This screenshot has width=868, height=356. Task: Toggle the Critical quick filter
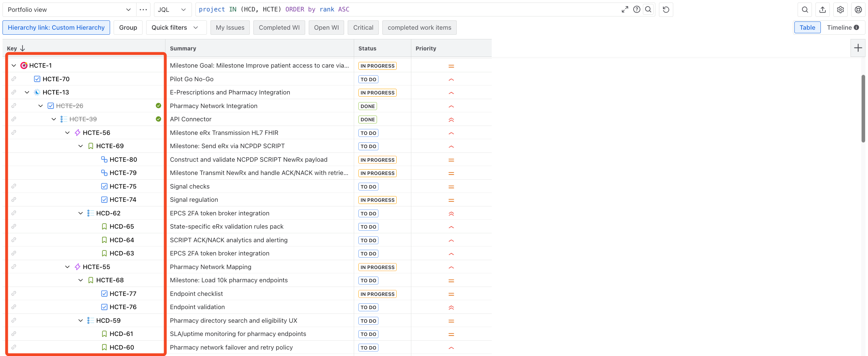point(363,28)
